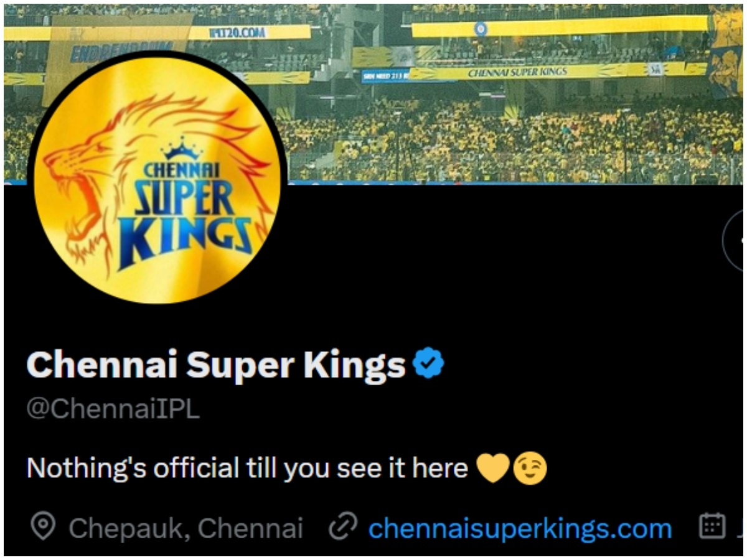Click the Chennai Super Kings display name
The image size is (747, 560).
216,365
